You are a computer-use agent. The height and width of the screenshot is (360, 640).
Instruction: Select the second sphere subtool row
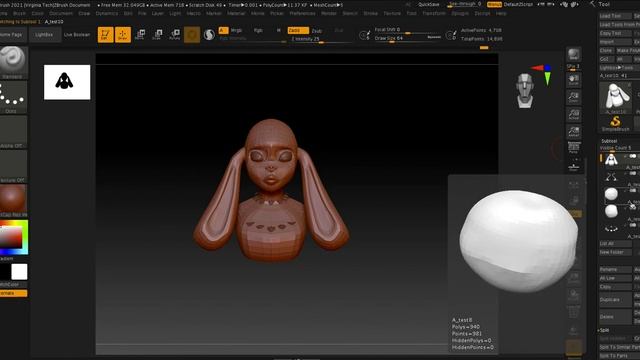[x=620, y=211]
